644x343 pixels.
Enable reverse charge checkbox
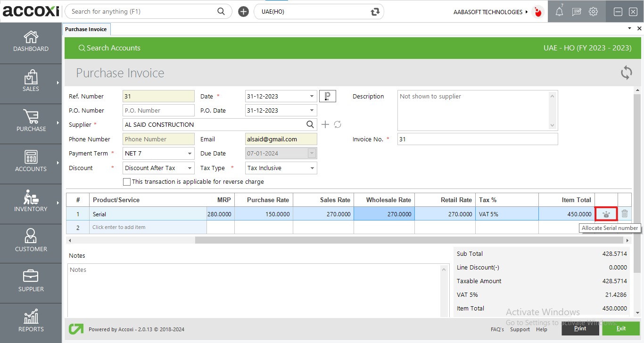[x=126, y=182]
